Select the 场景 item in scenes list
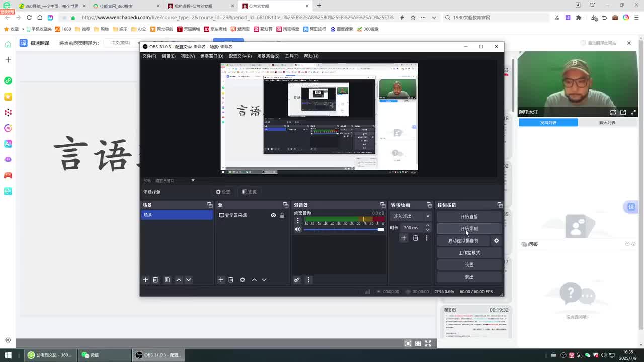 pyautogui.click(x=177, y=215)
